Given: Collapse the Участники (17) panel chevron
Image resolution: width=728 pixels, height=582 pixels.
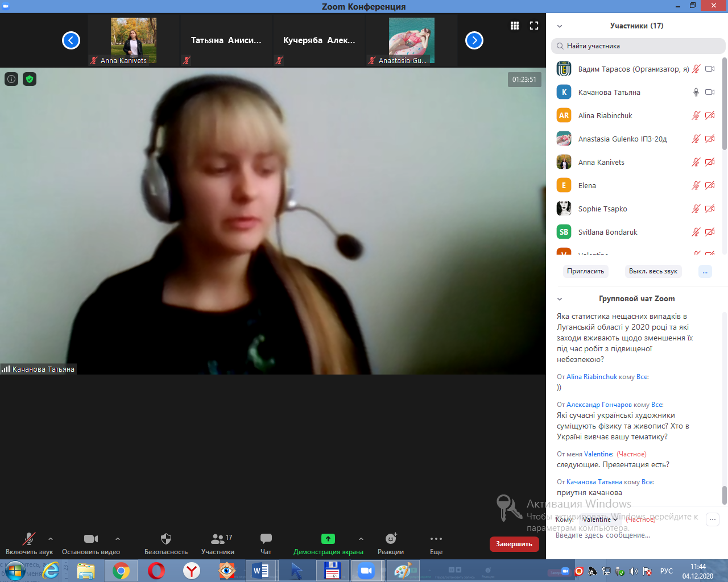Looking at the screenshot, I should pyautogui.click(x=560, y=26).
